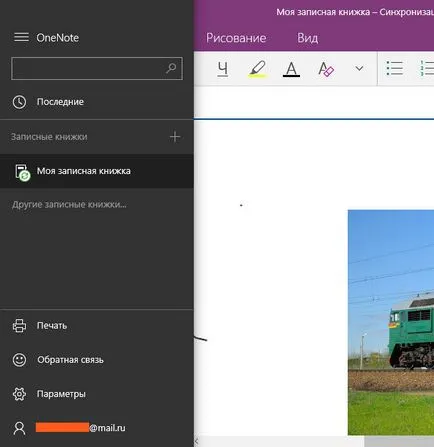Toggle numbered list
434x447 pixels.
pyautogui.click(x=427, y=68)
